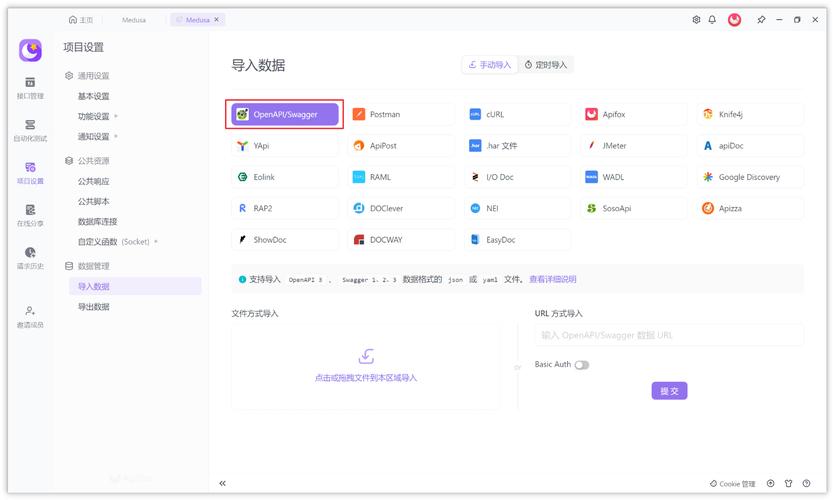Click the help question mark icon
835x500 pixels.
806,483
